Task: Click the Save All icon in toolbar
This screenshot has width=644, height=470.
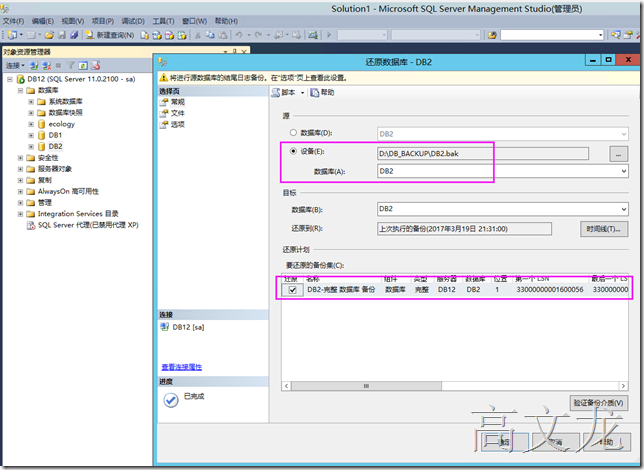Action: tap(74, 35)
